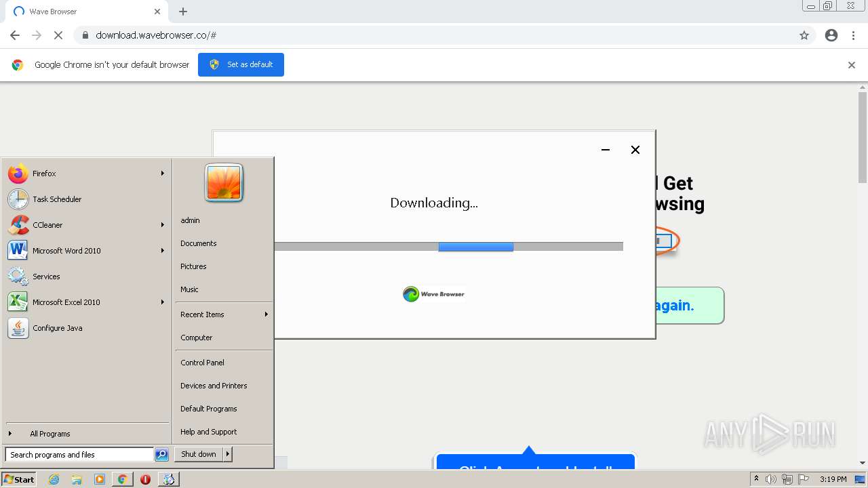Click the address bar URL
Viewport: 868px width, 488px height.
[x=156, y=35]
